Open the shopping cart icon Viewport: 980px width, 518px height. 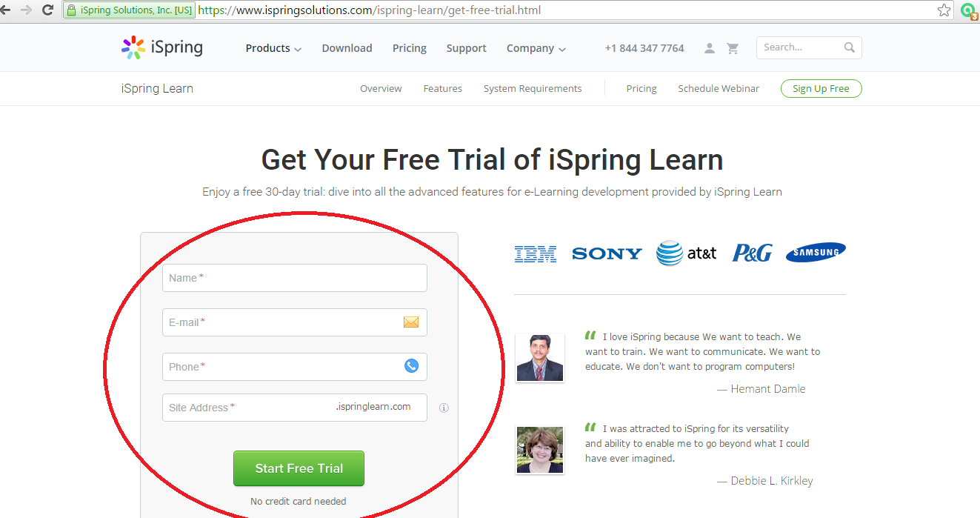(x=733, y=48)
